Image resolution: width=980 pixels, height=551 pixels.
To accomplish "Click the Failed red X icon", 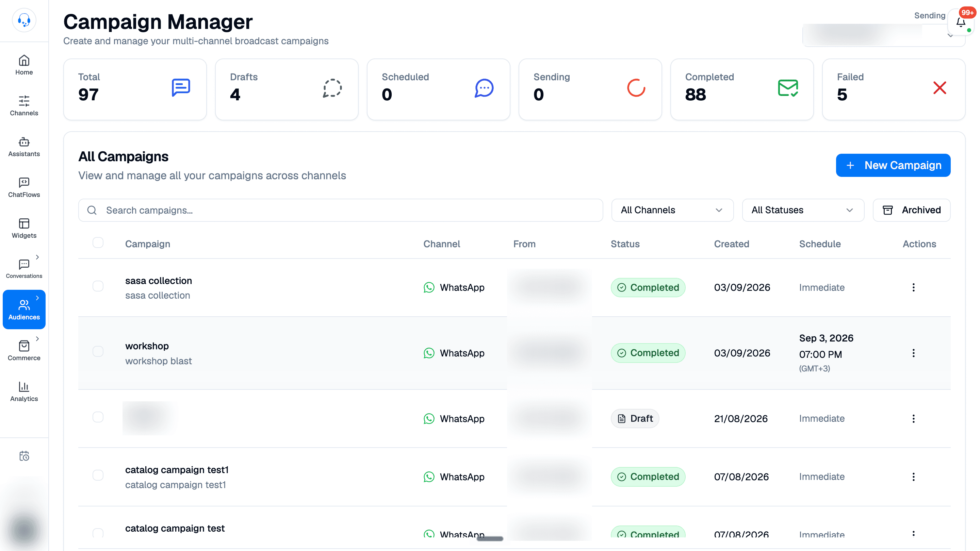I will pyautogui.click(x=940, y=88).
